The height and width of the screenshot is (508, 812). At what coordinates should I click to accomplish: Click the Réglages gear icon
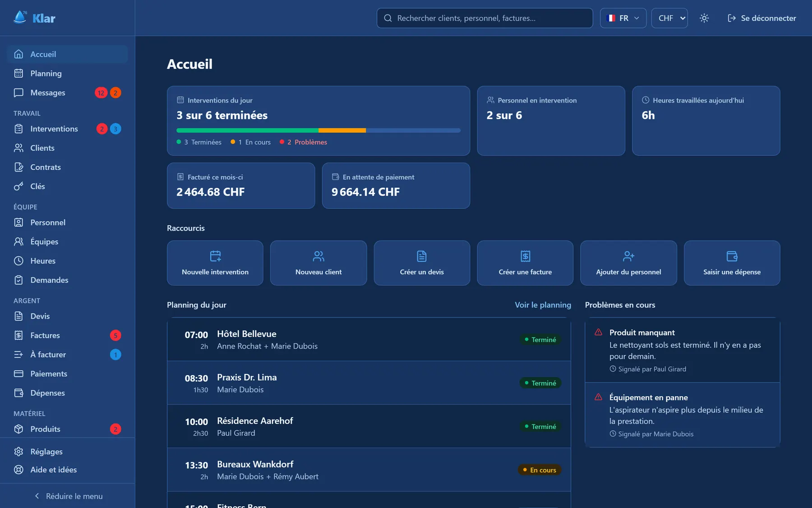[x=18, y=452]
